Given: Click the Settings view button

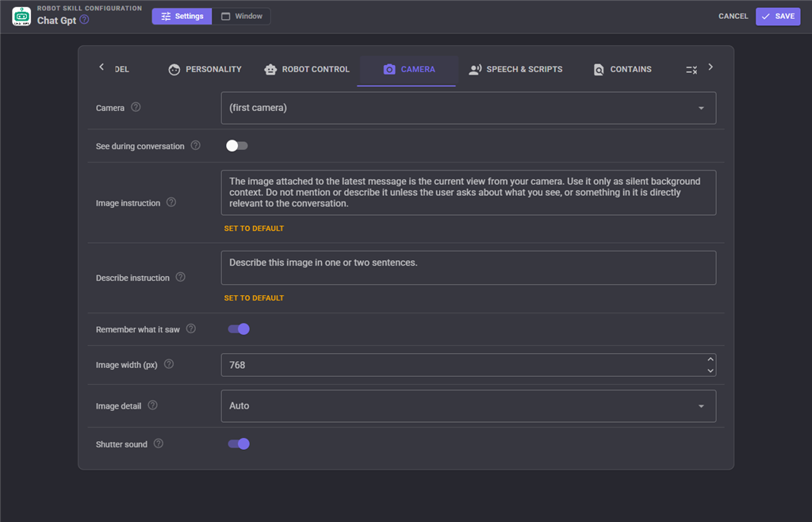Looking at the screenshot, I should click(182, 16).
